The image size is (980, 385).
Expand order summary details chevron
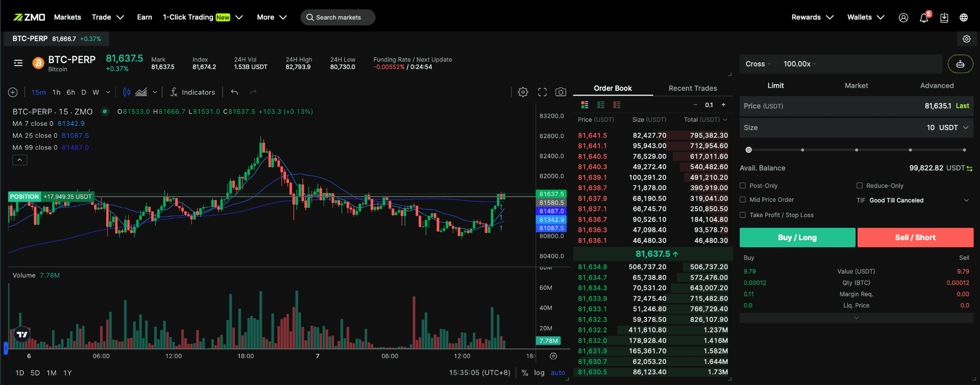(x=857, y=318)
